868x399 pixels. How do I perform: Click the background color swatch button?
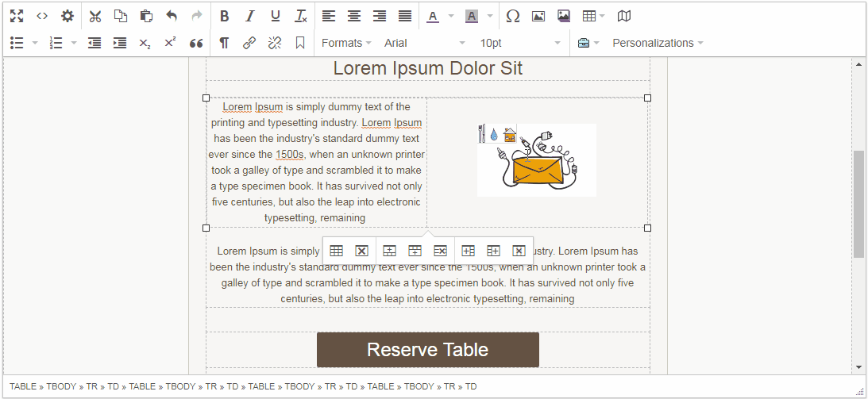click(471, 16)
